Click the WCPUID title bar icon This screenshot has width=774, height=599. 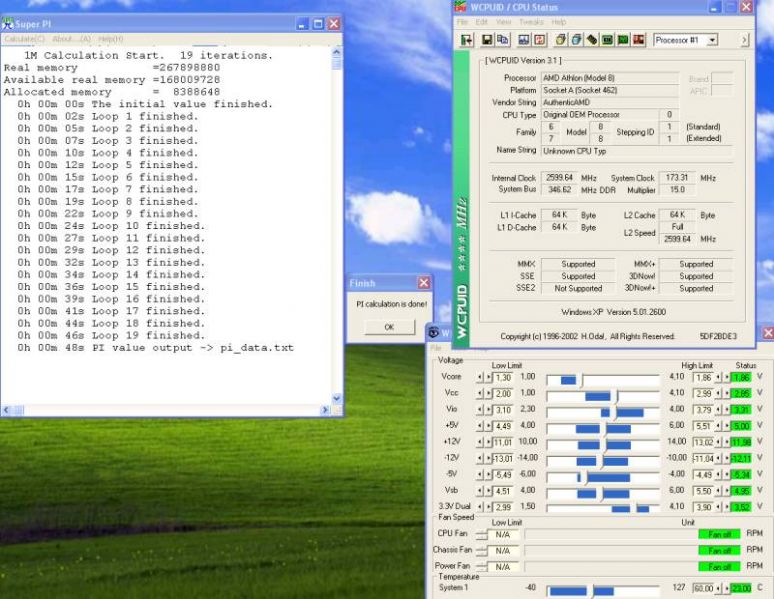[461, 6]
